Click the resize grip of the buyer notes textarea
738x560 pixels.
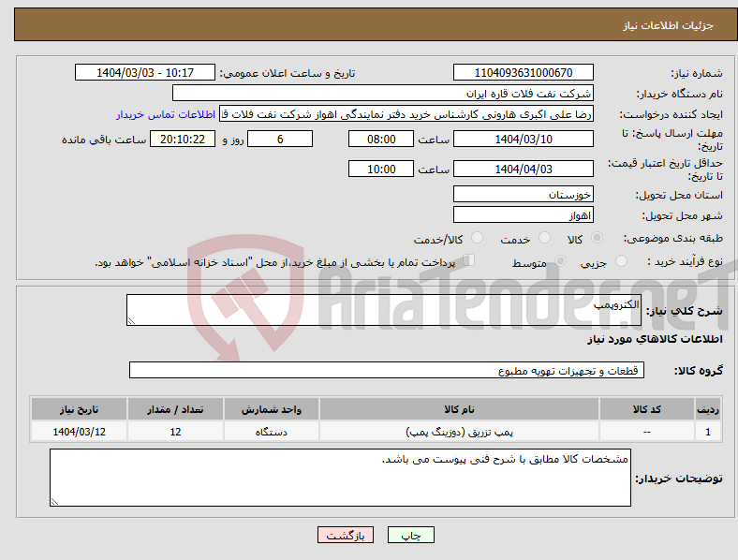point(54,502)
